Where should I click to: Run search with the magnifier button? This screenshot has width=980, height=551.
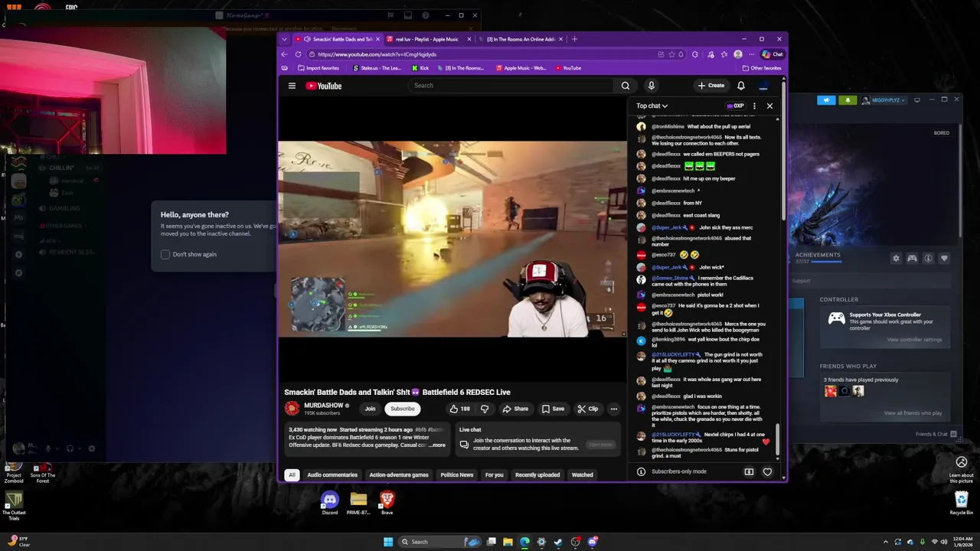[626, 86]
